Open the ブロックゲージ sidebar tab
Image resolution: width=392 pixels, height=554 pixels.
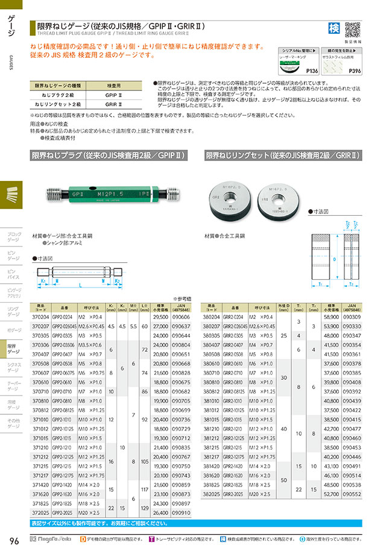click(x=13, y=238)
